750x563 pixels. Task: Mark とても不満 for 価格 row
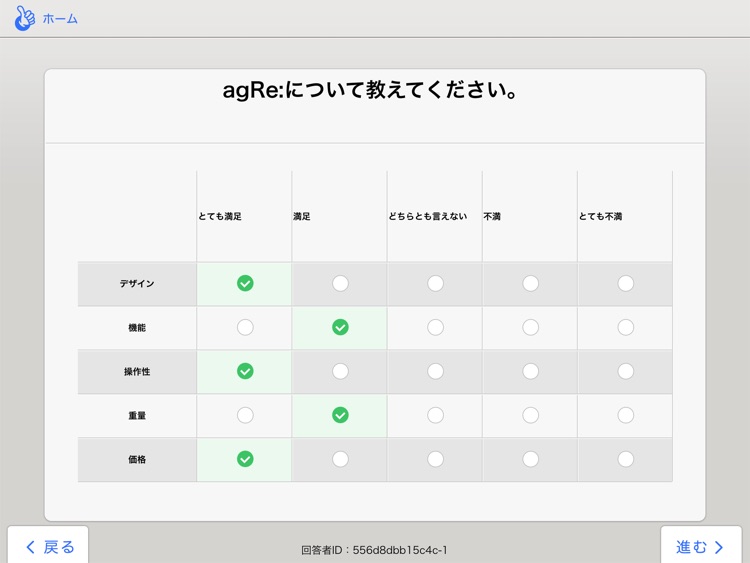coord(625,460)
